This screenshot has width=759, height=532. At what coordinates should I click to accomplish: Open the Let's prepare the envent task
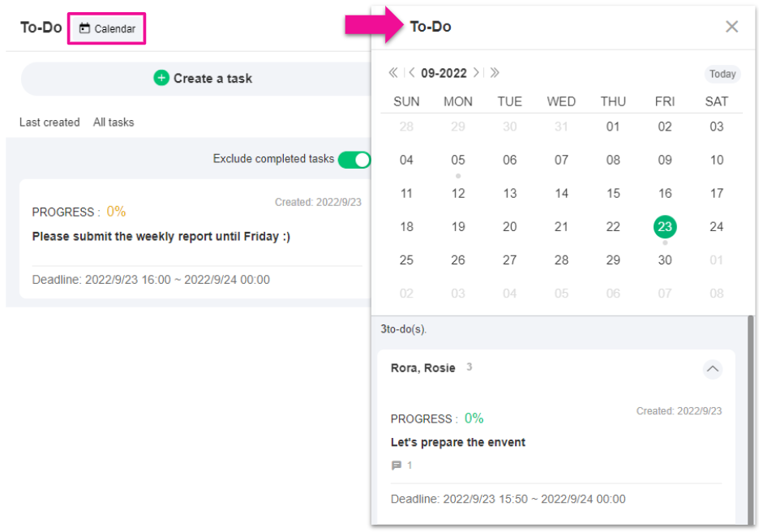click(x=458, y=442)
